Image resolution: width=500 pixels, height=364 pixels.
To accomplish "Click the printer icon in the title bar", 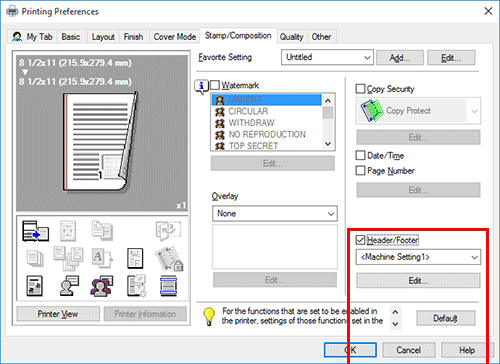I will point(12,11).
